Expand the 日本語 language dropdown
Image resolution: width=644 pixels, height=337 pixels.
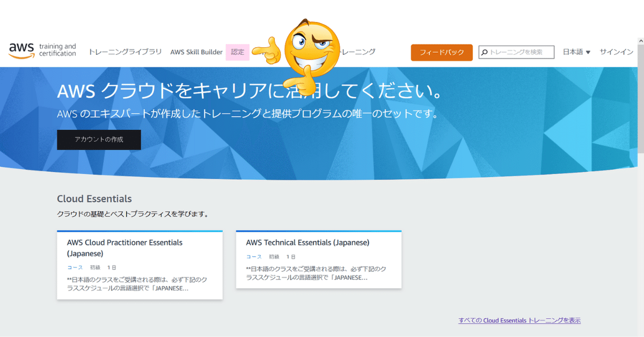pos(576,52)
